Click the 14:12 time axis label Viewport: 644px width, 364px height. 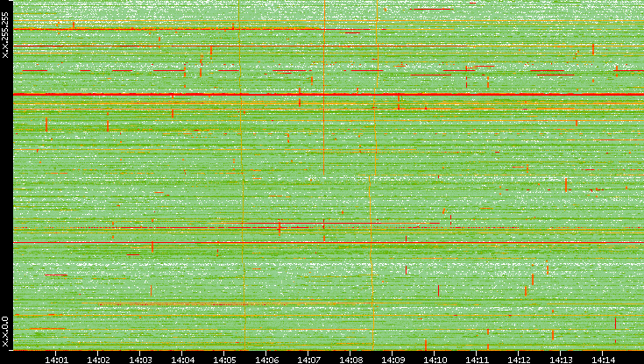[x=519, y=360]
